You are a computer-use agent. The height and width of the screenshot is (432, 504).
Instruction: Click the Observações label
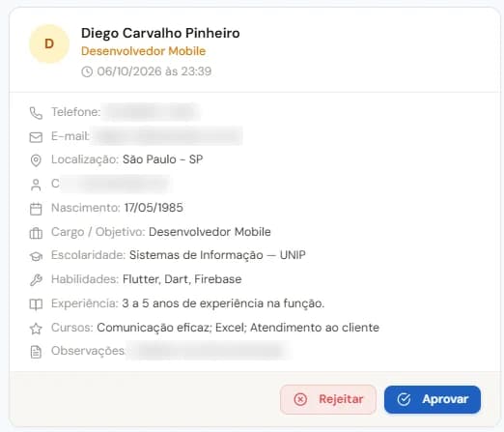point(88,351)
